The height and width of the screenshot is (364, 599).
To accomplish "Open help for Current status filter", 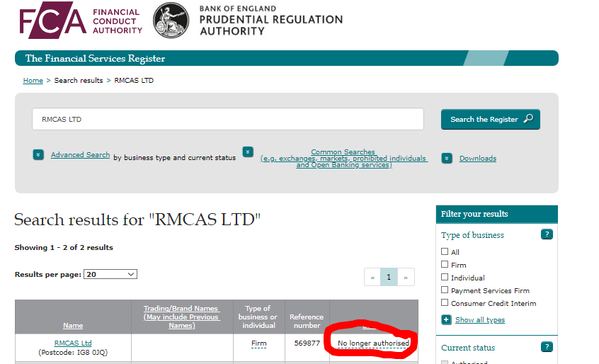I will tap(547, 347).
